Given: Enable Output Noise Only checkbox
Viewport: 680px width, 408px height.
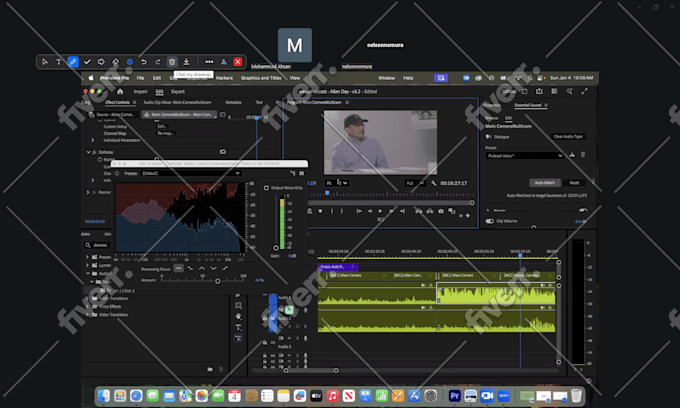Looking at the screenshot, I should click(266, 188).
